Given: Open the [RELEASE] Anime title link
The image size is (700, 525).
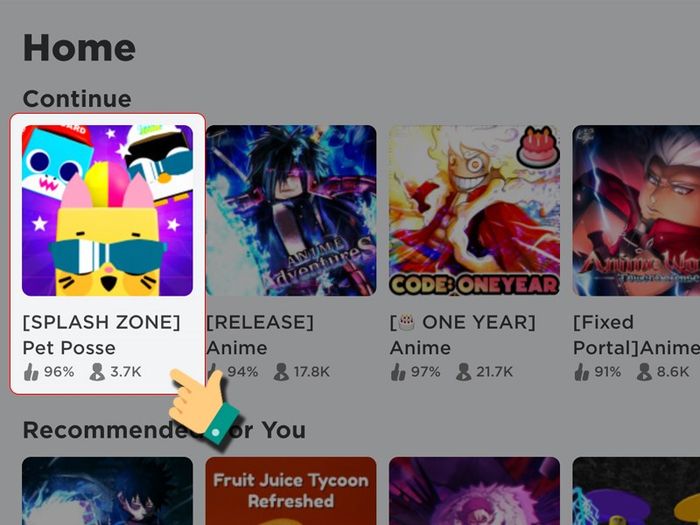Looking at the screenshot, I should pos(260,335).
